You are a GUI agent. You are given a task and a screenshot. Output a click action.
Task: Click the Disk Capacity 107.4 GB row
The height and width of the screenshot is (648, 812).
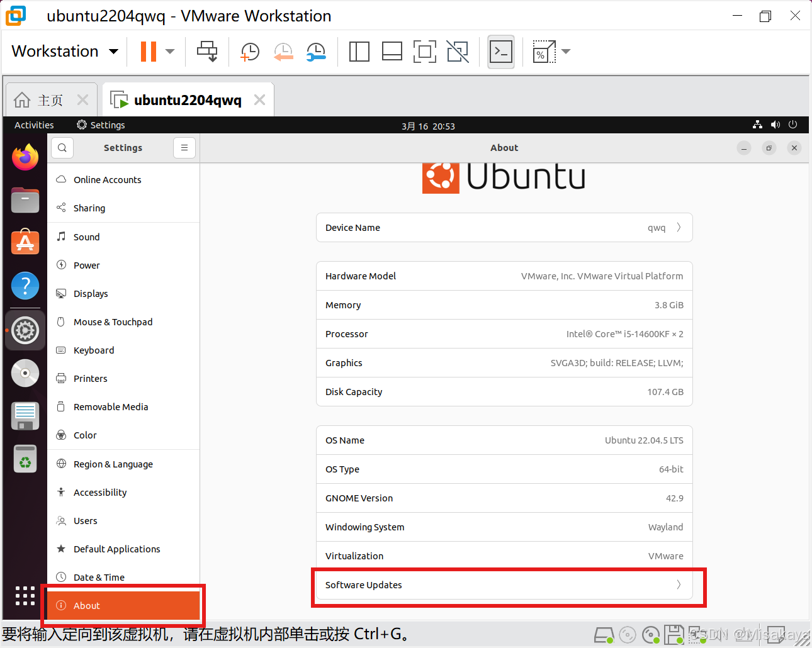tap(504, 392)
